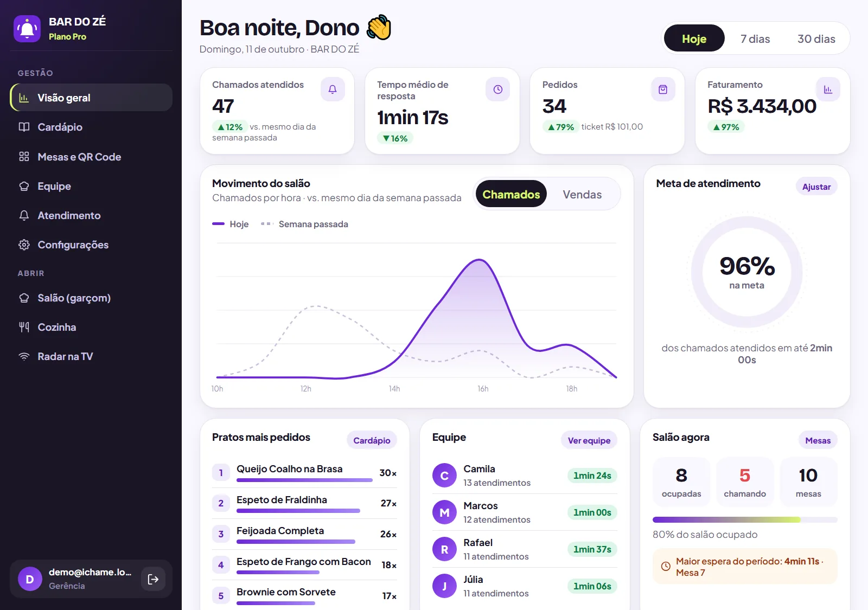The image size is (868, 610).
Task: Click Espeto de Fraldinha dish row
Action: click(x=304, y=503)
